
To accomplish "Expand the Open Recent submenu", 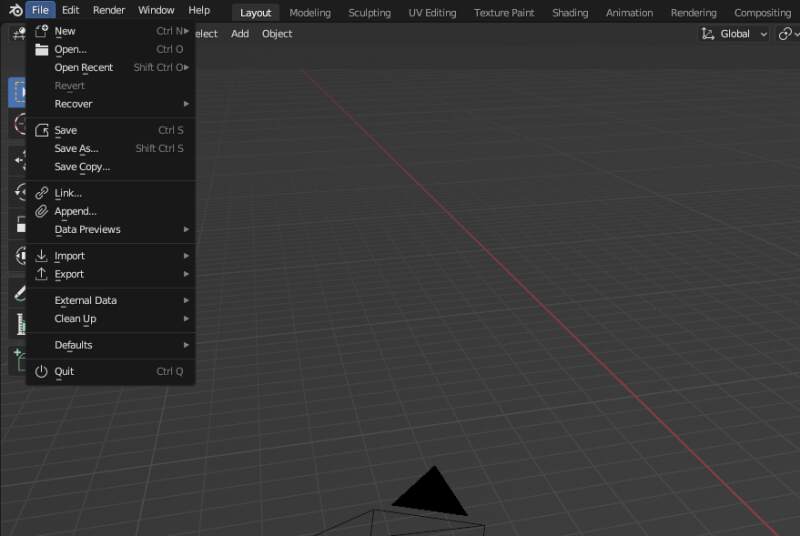I will [x=111, y=67].
